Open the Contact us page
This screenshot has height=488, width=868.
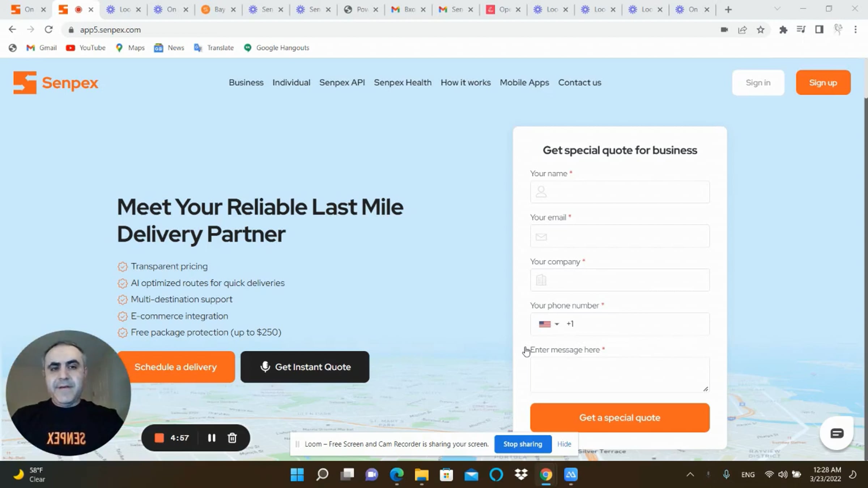point(579,82)
